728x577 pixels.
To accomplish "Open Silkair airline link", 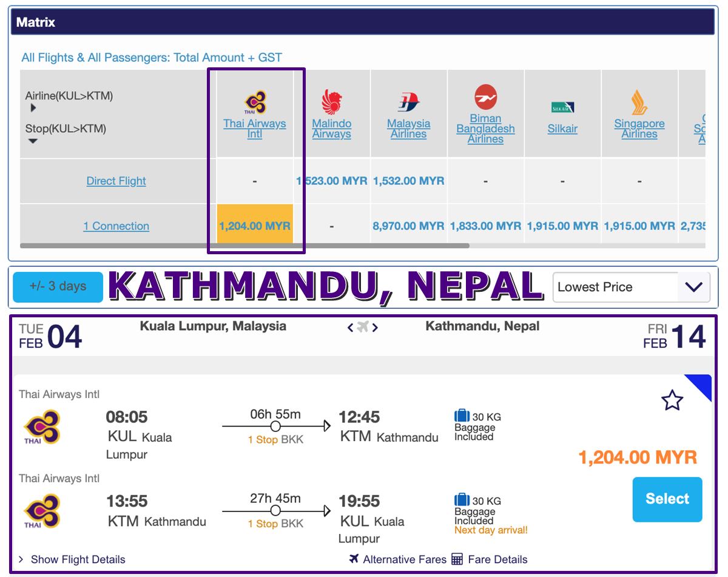I will tap(562, 129).
